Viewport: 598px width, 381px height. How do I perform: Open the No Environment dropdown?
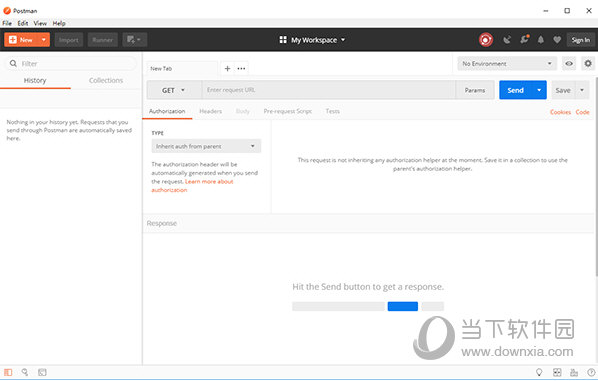click(x=507, y=64)
